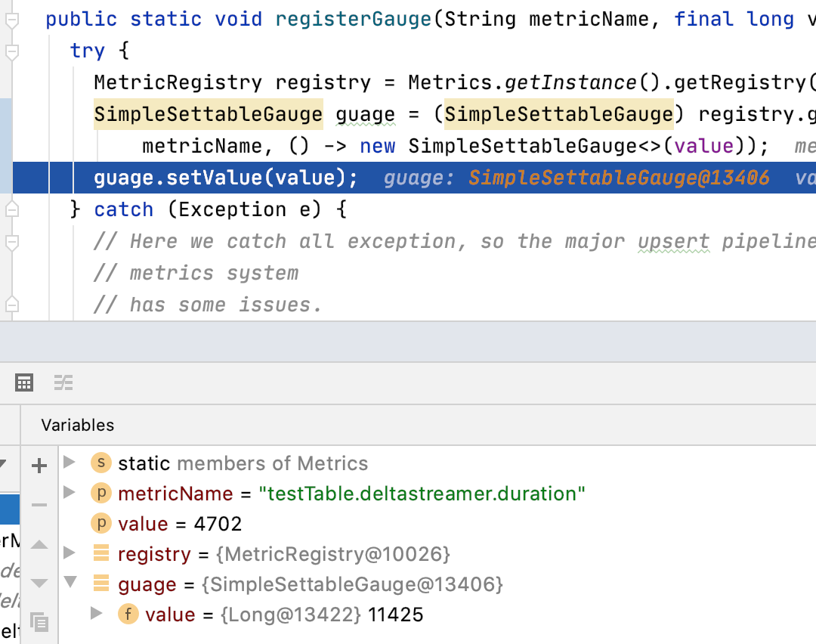The image size is (816, 644).
Task: Expand the metricName variable node
Action: (x=70, y=492)
